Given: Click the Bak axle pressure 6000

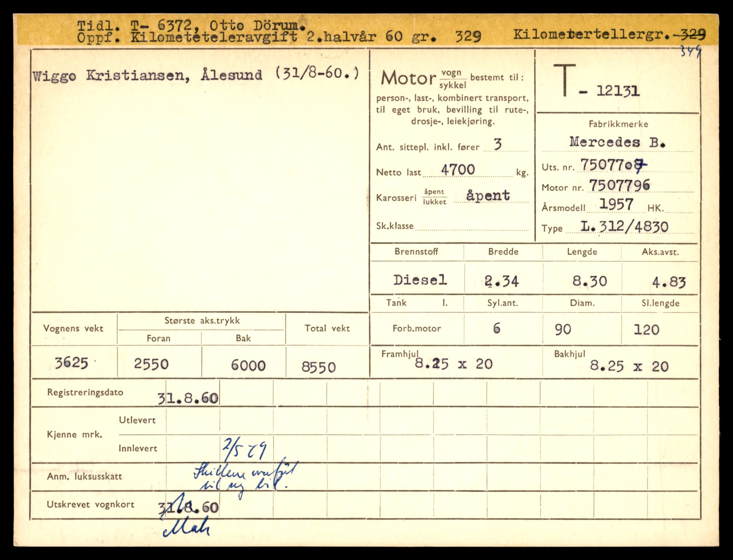Looking at the screenshot, I should click(x=248, y=365).
